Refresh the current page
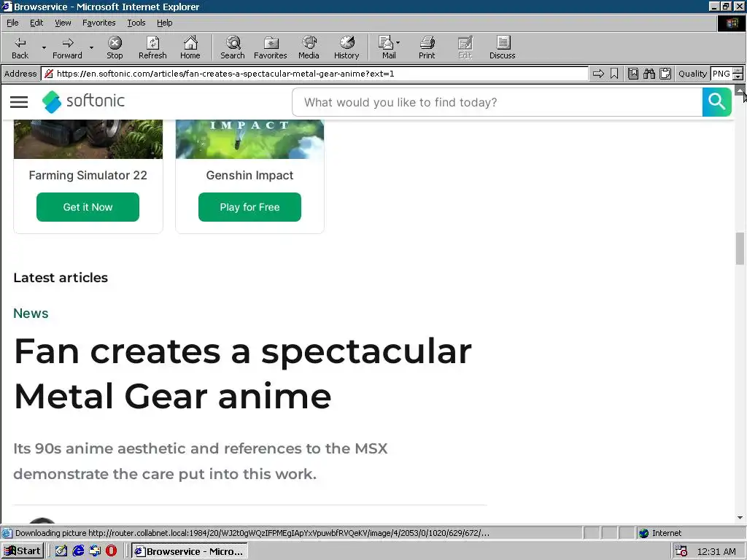747x560 pixels. (x=152, y=47)
